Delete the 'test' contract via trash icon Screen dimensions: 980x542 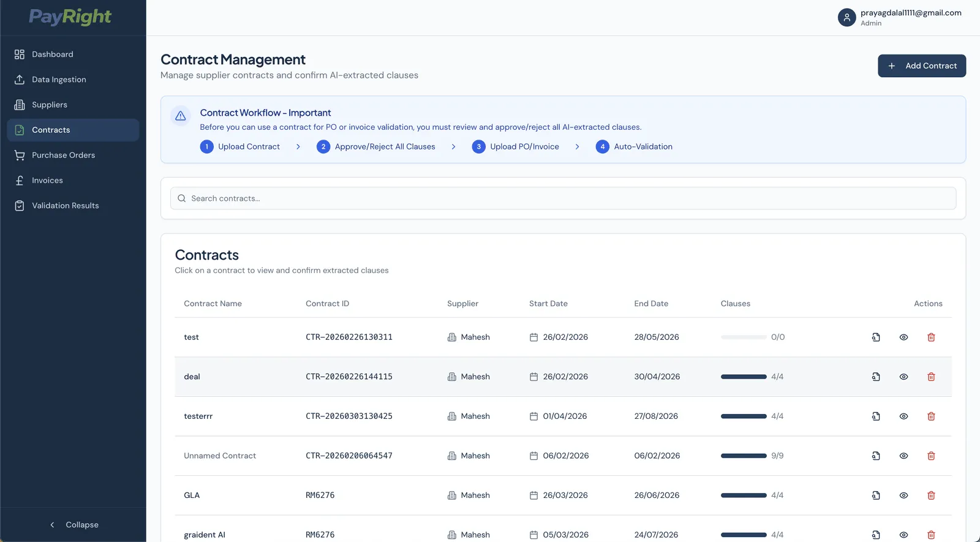pos(931,337)
